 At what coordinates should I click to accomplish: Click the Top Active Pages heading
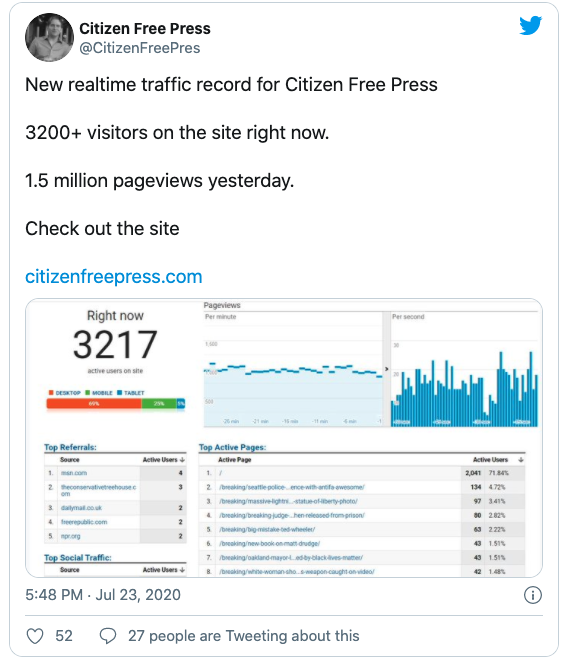coord(232,447)
